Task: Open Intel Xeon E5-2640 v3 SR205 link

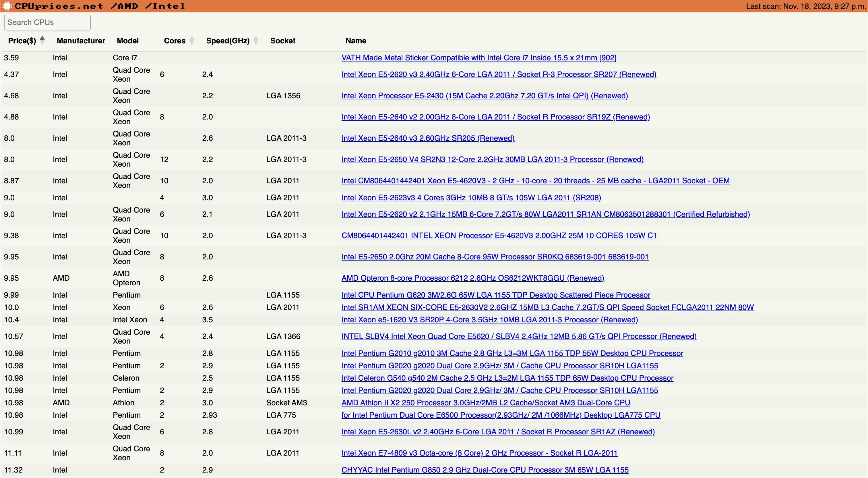Action: point(428,138)
